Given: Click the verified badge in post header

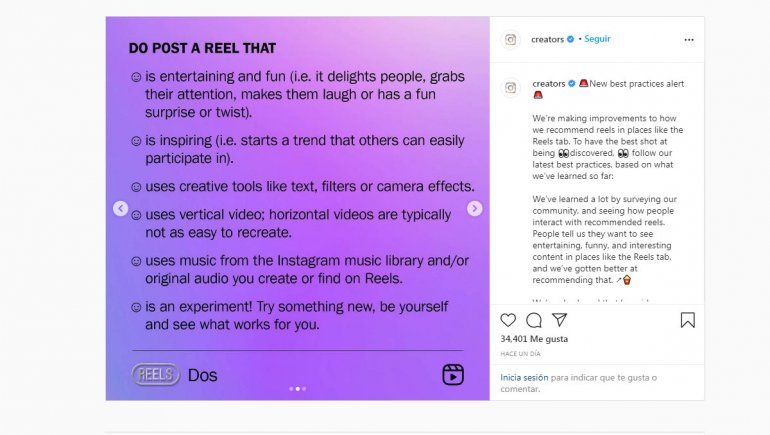Looking at the screenshot, I should [571, 39].
